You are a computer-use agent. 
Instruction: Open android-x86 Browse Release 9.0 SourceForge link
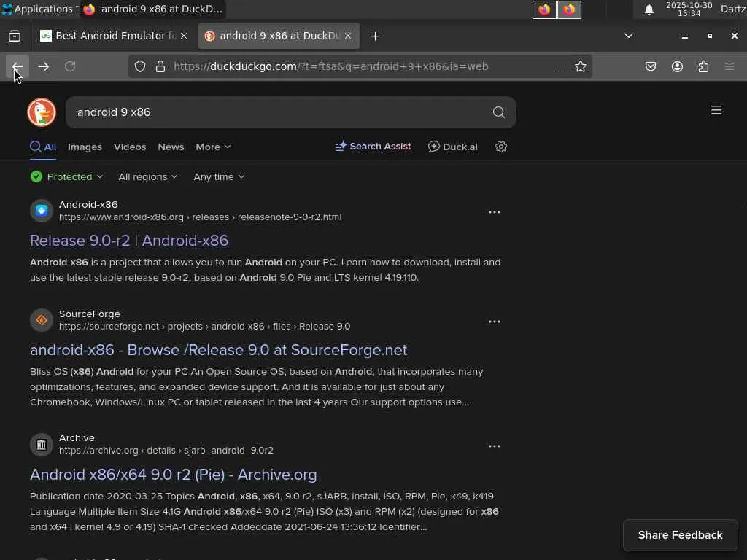click(219, 350)
